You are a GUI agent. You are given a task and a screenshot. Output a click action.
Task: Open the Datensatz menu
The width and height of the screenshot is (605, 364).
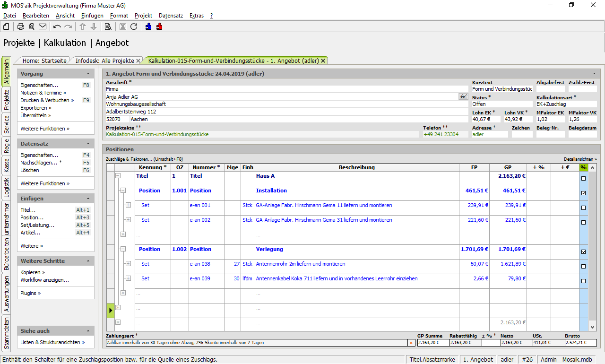pyautogui.click(x=171, y=16)
